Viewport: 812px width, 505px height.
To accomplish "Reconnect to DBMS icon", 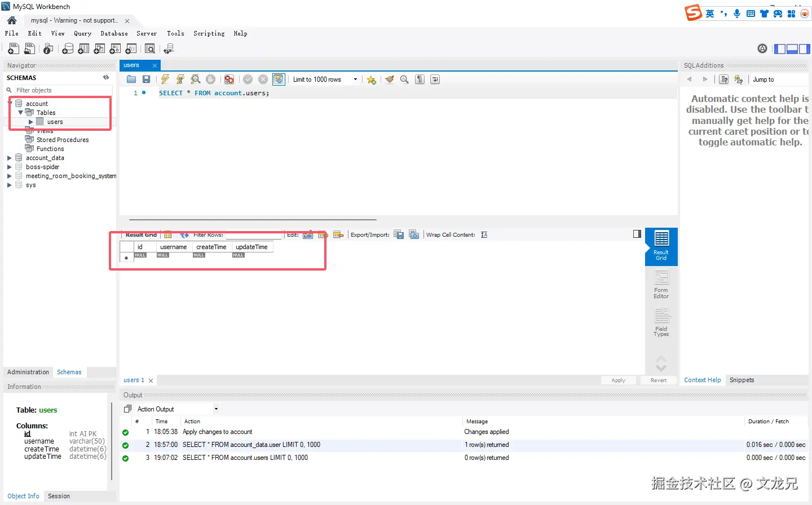I will coord(169,49).
